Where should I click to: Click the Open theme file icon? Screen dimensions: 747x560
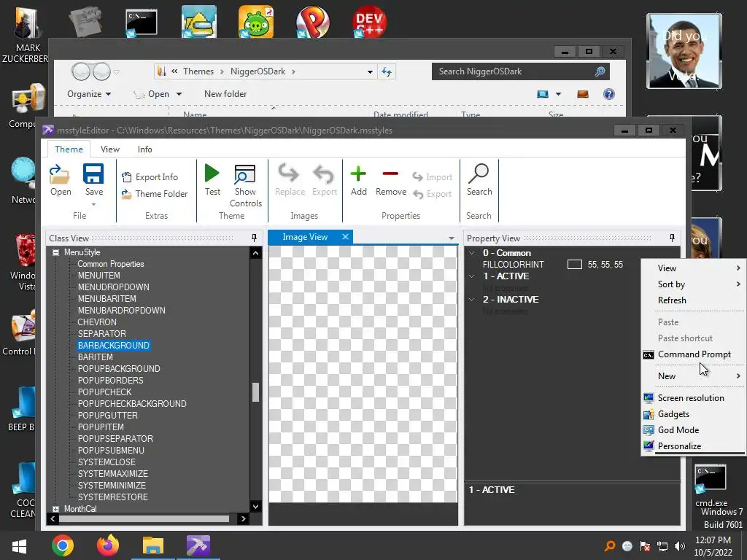61,174
